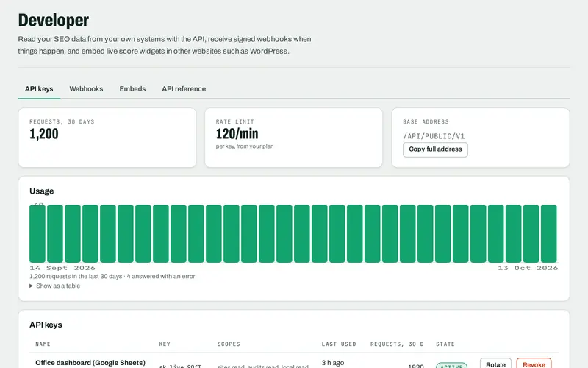Screen dimensions: 588x368
Task: Click the LAST USED column header
Action: tap(339, 344)
